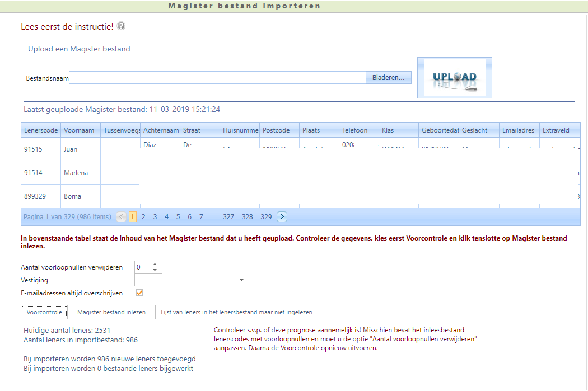Run the Voorcontrole button
The image size is (588, 391).
pyautogui.click(x=44, y=312)
